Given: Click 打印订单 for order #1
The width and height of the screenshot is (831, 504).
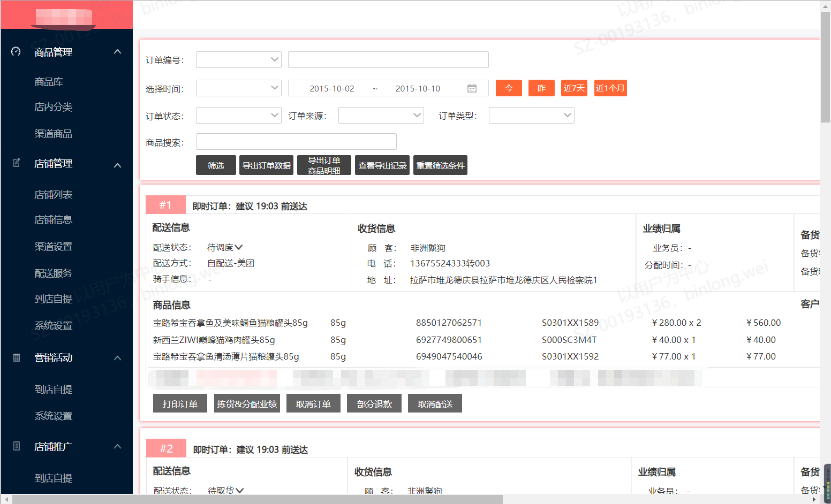Looking at the screenshot, I should coord(180,403).
